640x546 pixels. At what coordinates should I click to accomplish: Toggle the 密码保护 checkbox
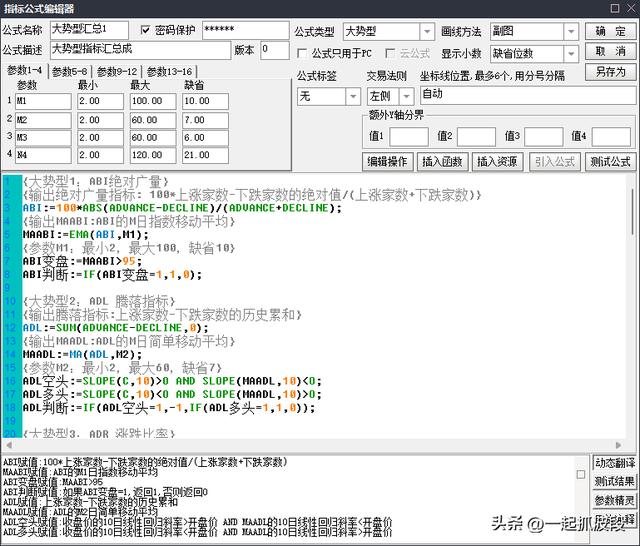(145, 30)
